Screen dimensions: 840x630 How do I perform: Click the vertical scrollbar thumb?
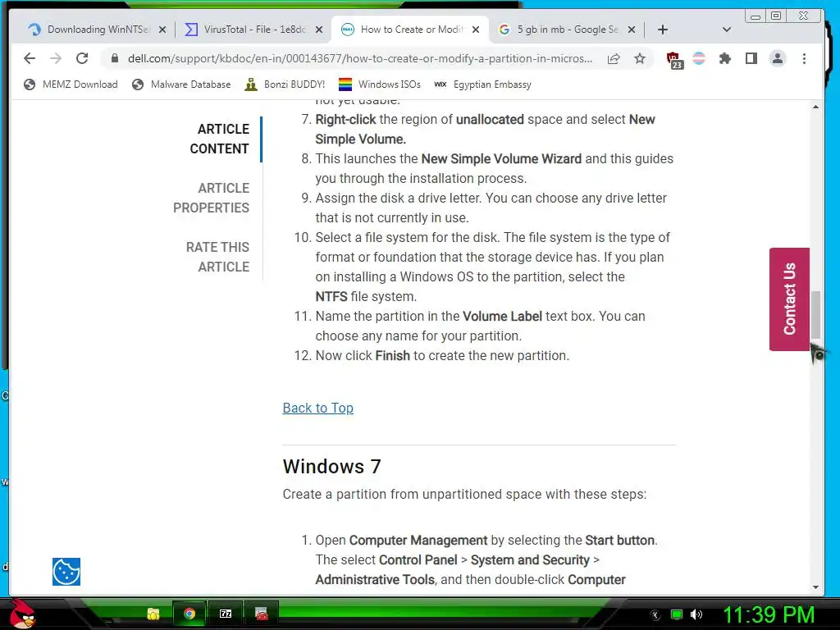(815, 314)
